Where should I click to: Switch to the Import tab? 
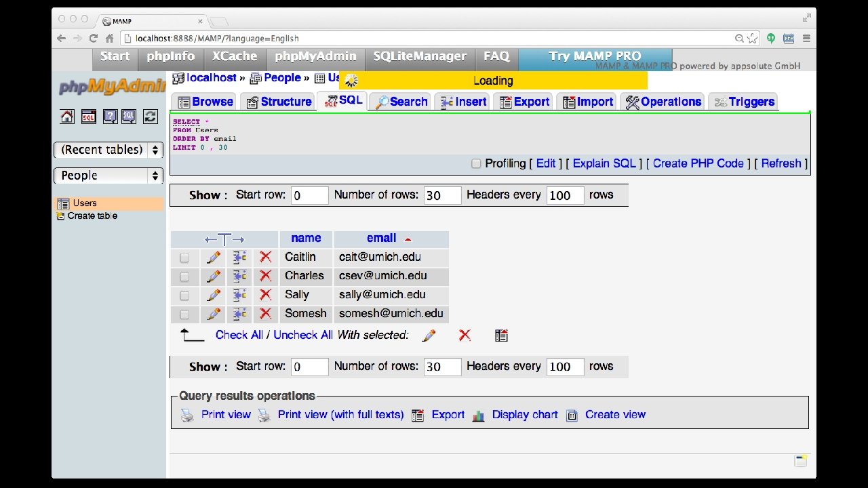[x=586, y=102]
